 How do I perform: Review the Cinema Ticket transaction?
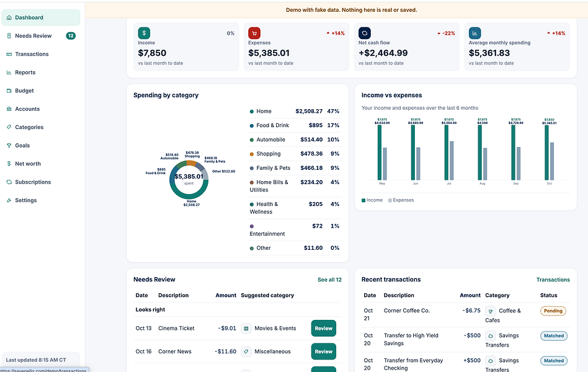pos(324,329)
